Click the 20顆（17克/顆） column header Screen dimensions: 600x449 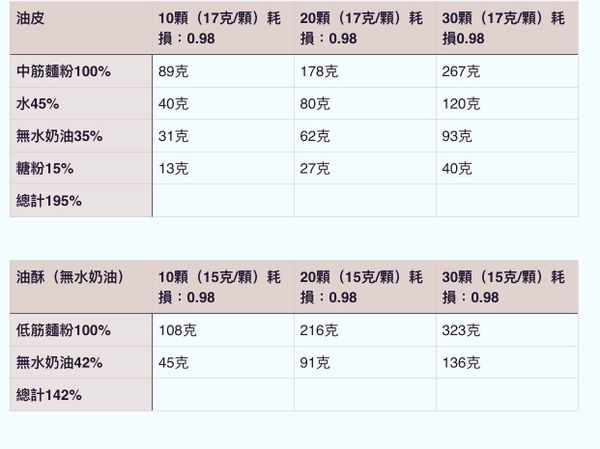[364, 28]
